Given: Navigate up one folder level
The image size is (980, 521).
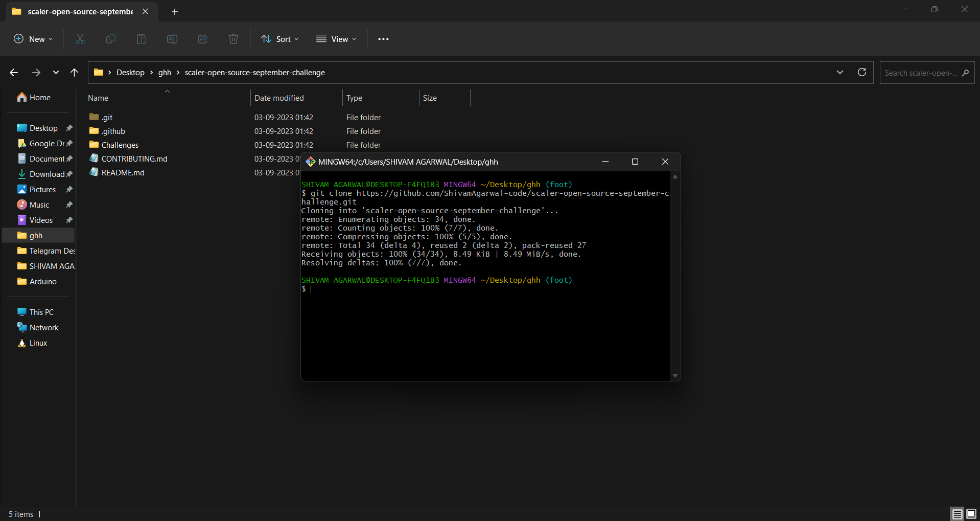Looking at the screenshot, I should (74, 72).
